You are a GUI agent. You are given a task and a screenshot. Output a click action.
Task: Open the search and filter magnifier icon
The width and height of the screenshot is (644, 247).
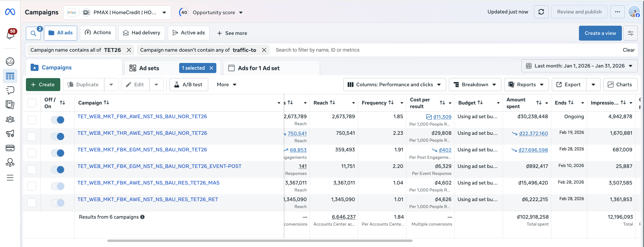(33, 33)
